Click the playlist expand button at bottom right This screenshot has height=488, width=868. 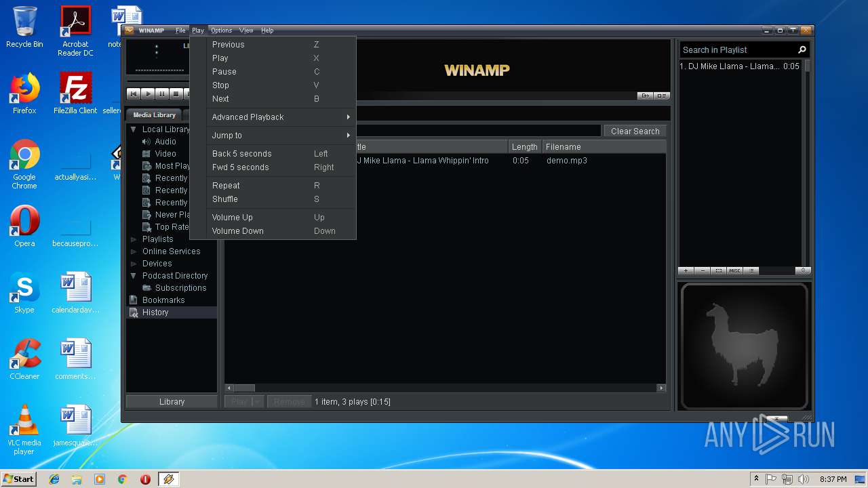tap(803, 270)
